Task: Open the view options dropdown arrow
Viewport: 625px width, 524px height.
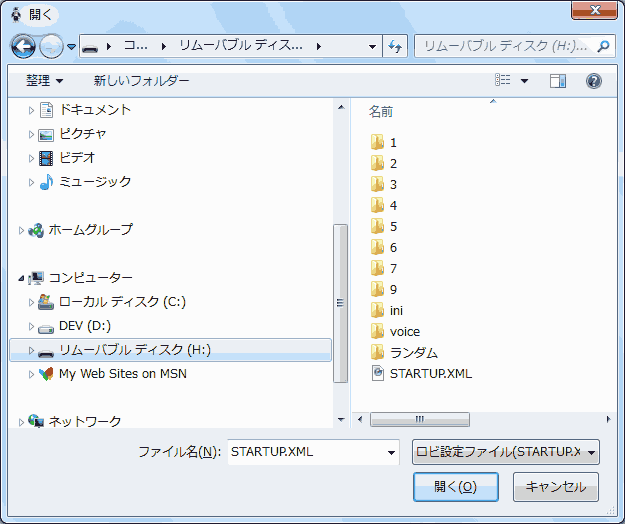Action: click(525, 81)
